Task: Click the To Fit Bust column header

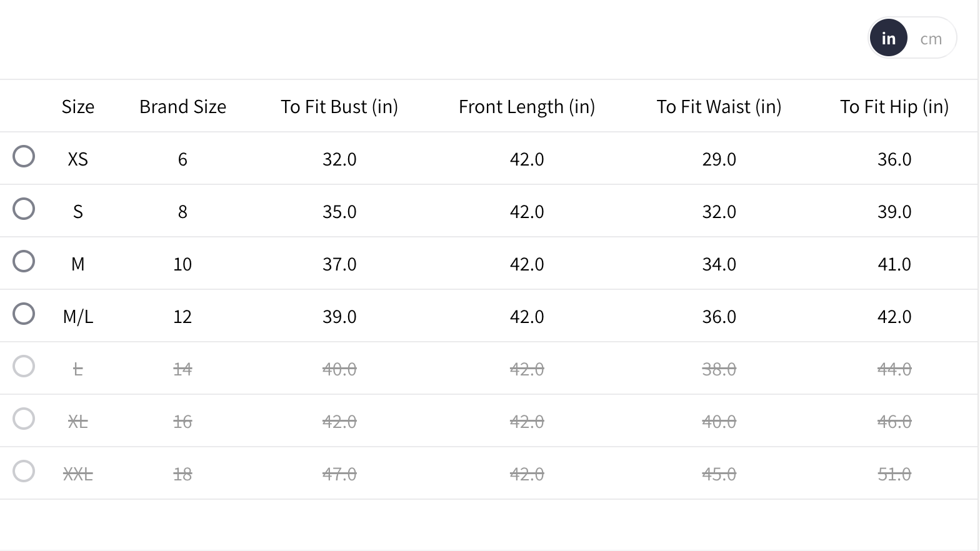Action: 339,107
